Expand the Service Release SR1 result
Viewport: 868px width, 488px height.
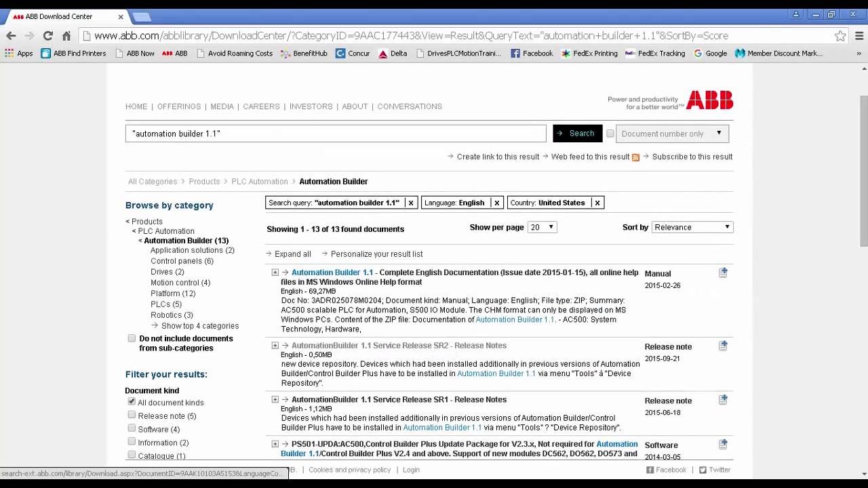click(275, 400)
